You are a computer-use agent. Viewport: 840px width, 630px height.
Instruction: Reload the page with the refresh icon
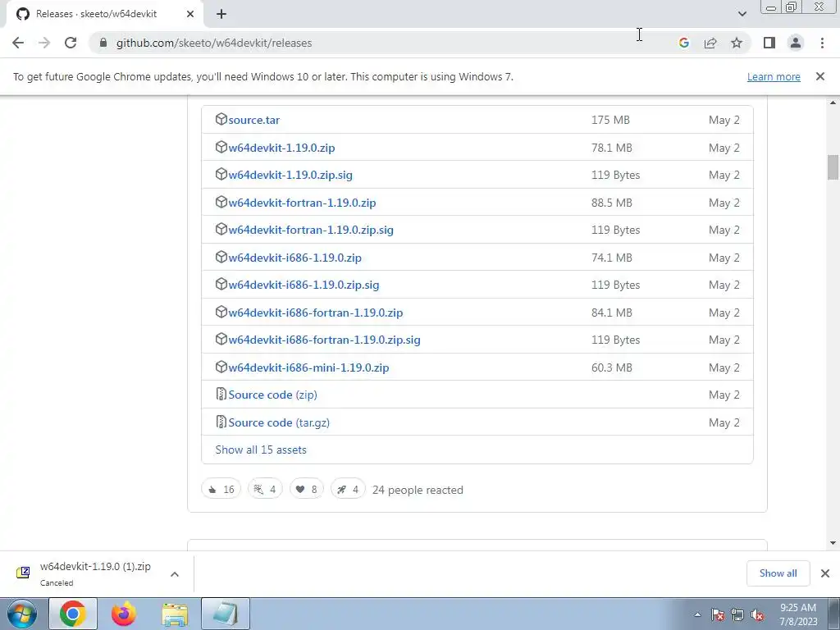(x=71, y=43)
